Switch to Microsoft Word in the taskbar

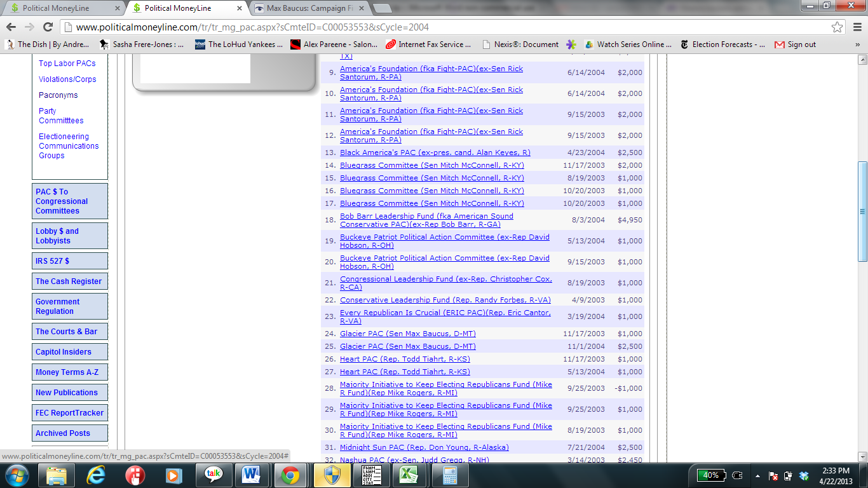pos(252,475)
